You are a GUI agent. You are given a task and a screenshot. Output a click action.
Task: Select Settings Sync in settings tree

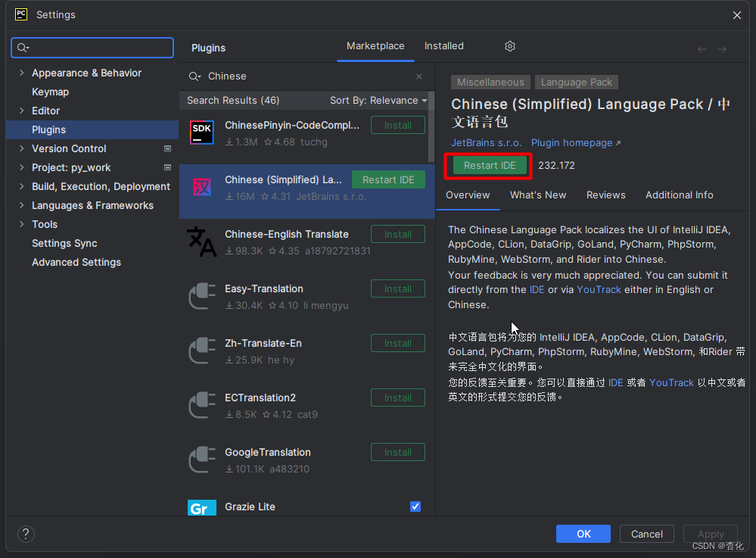[x=64, y=244]
